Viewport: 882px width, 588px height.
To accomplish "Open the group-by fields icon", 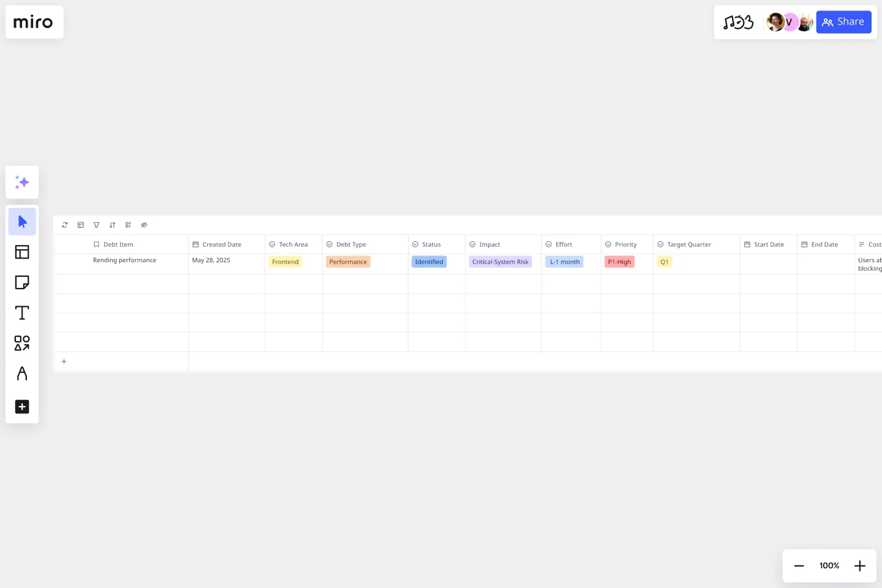I will 128,225.
